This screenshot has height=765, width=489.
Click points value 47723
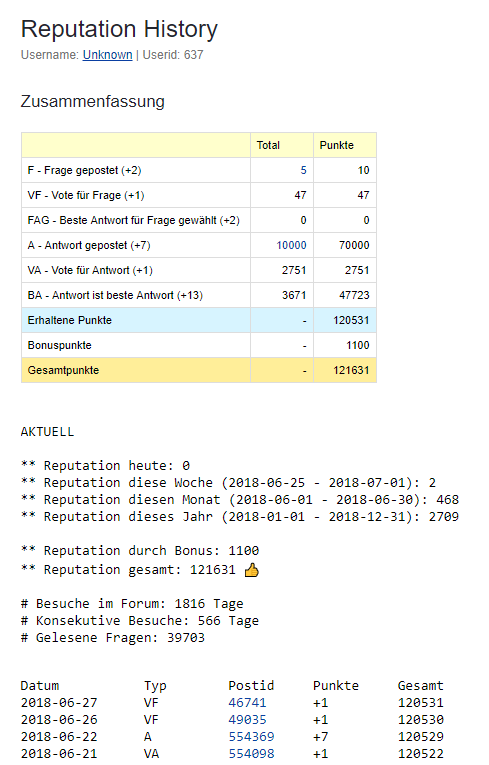tap(354, 295)
